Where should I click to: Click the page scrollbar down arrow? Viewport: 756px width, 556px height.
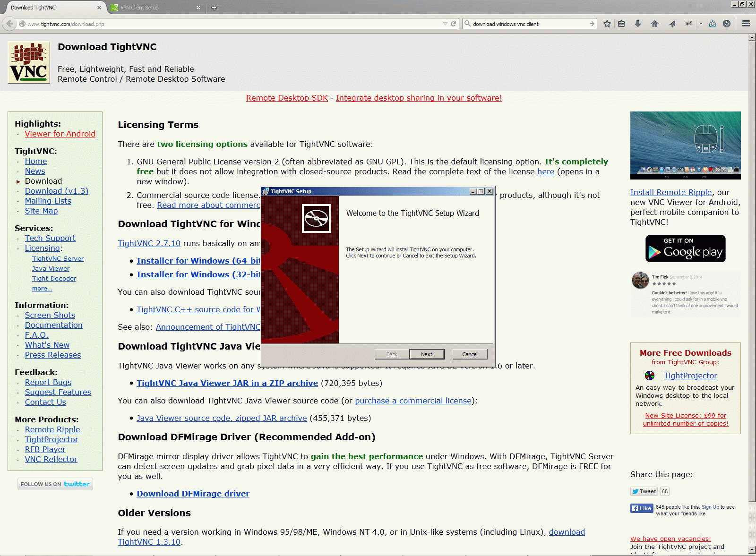tap(752, 550)
